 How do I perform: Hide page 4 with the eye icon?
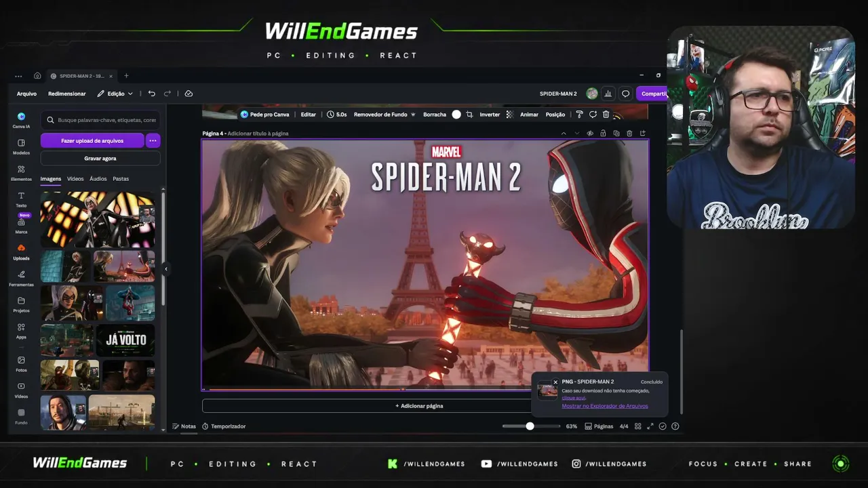(x=590, y=134)
